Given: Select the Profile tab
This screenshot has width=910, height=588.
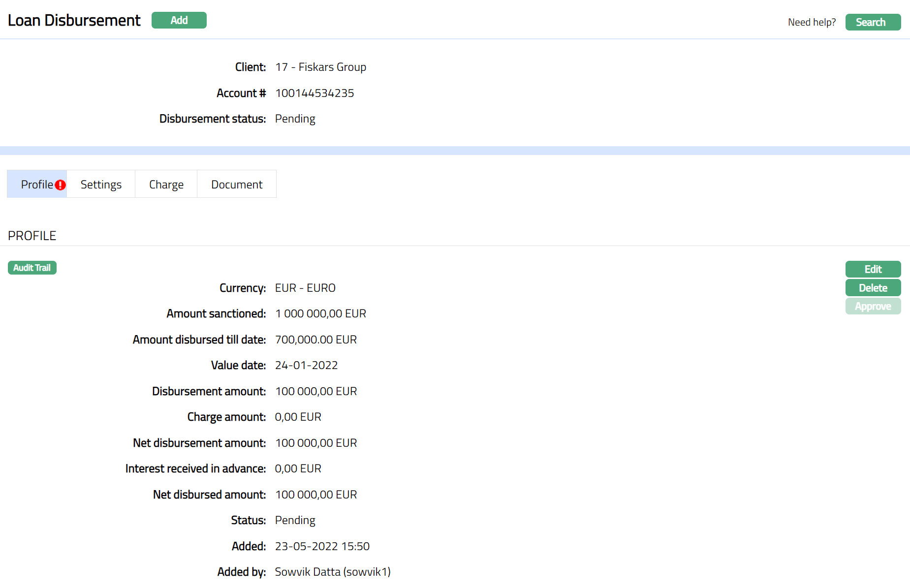Looking at the screenshot, I should (36, 185).
